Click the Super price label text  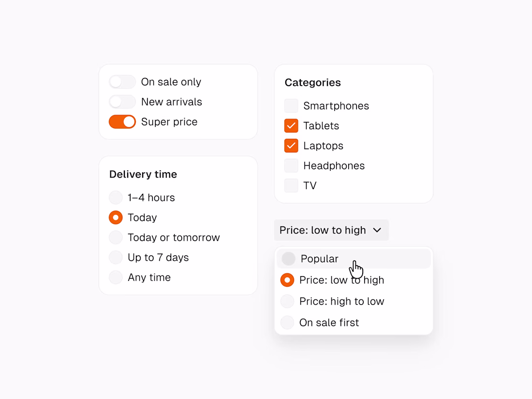[x=169, y=122]
